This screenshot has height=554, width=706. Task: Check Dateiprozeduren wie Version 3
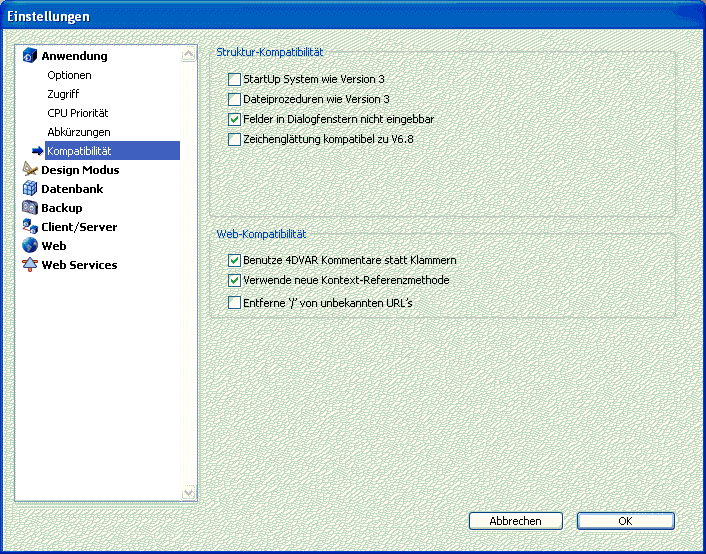(x=235, y=99)
